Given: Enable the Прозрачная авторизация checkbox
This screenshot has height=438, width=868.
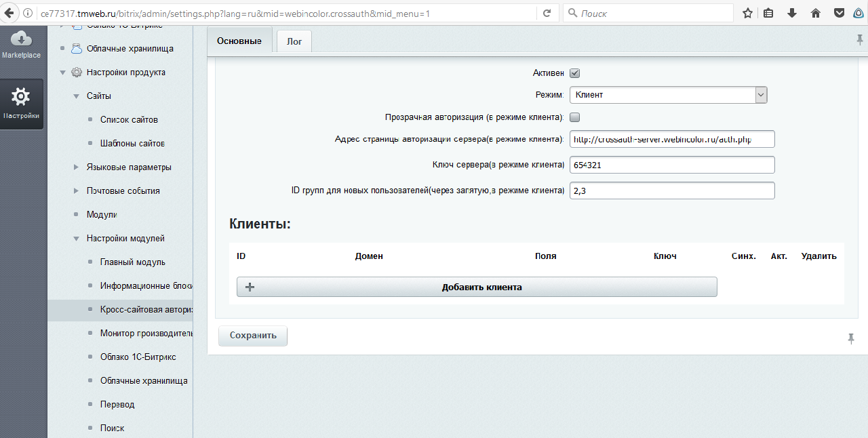Looking at the screenshot, I should click(x=574, y=117).
